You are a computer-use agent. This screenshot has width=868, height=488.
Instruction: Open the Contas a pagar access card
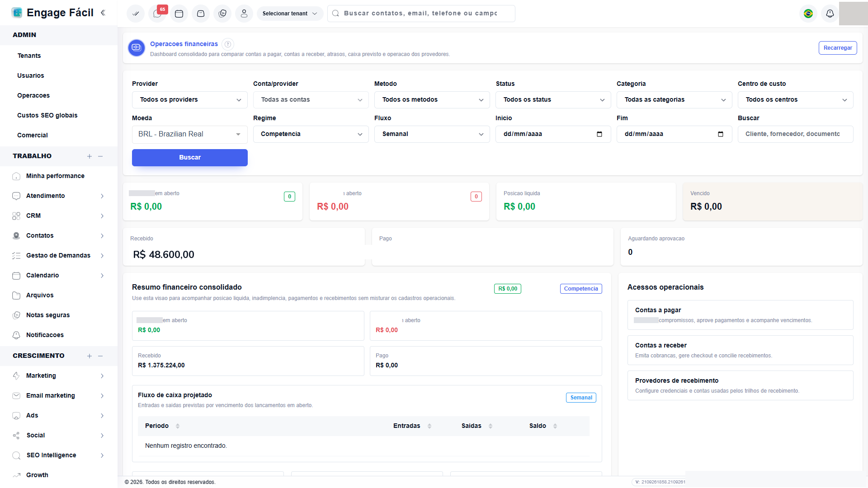tap(741, 315)
